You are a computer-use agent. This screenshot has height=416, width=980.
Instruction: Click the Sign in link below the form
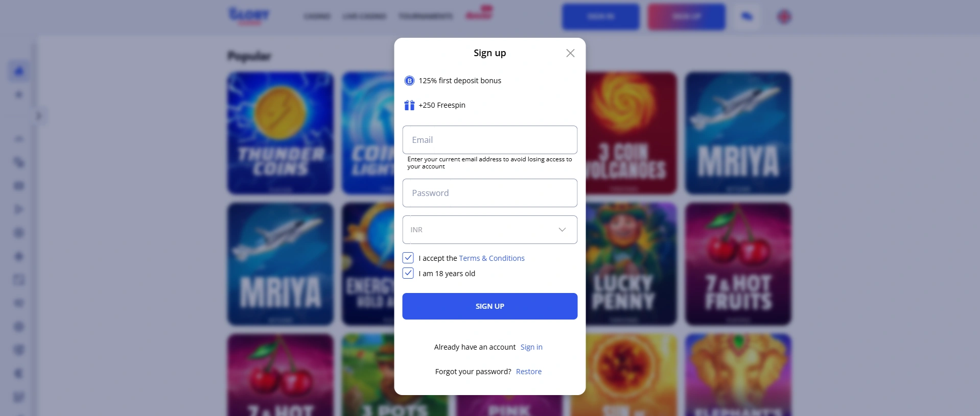tap(531, 347)
